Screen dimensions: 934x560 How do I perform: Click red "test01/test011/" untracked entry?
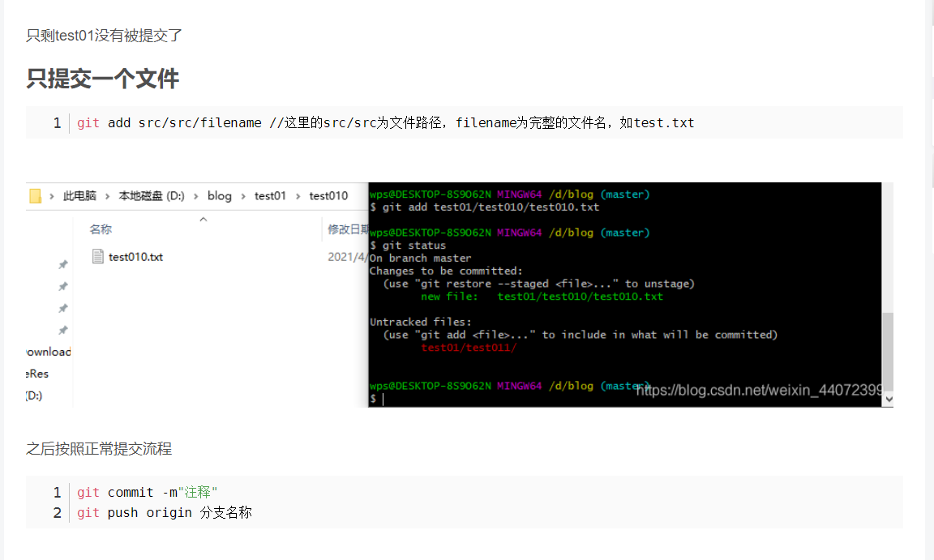coord(469,348)
